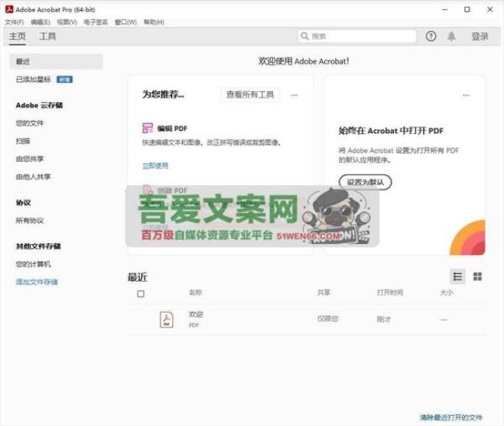Image resolution: width=504 pixels, height=426 pixels.
Task: Sort by 名称 column header
Action: tap(195, 293)
